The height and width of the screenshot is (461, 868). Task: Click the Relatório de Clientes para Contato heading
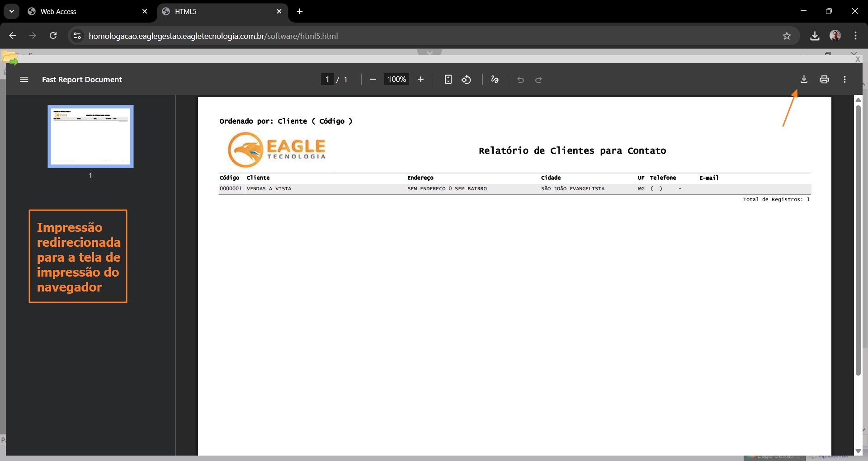[x=572, y=151]
